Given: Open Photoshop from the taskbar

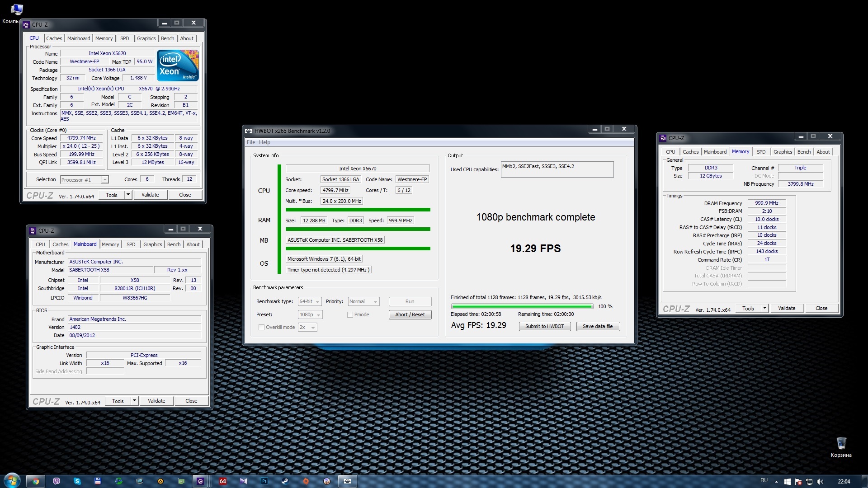Looking at the screenshot, I should (264, 481).
